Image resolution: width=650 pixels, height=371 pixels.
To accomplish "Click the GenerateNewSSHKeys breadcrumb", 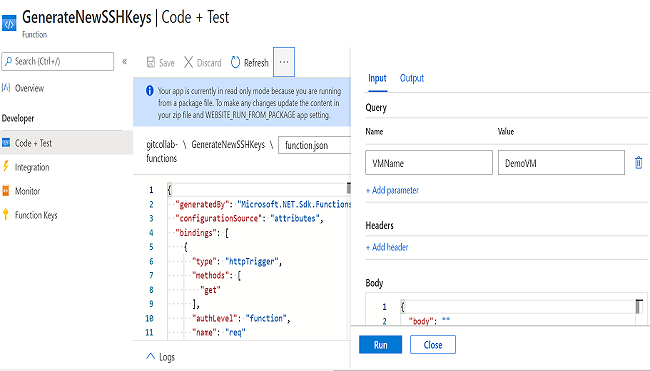I will click(x=228, y=145).
